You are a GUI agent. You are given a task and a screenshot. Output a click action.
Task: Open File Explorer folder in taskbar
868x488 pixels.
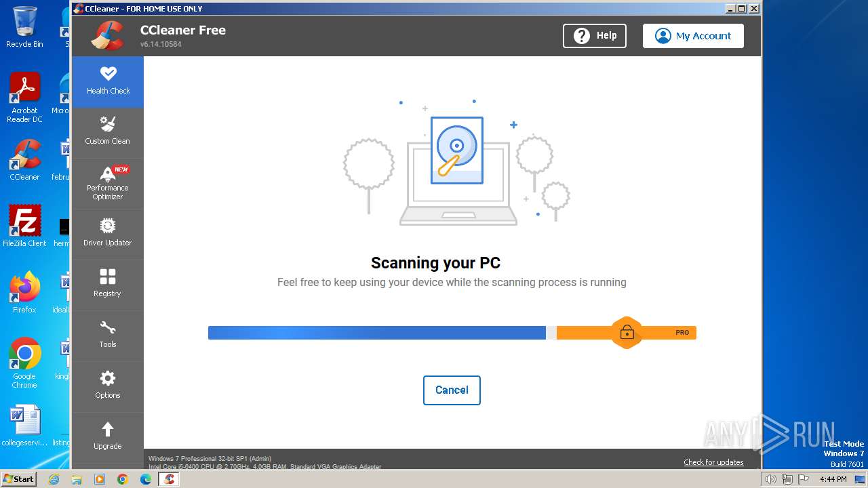point(77,479)
